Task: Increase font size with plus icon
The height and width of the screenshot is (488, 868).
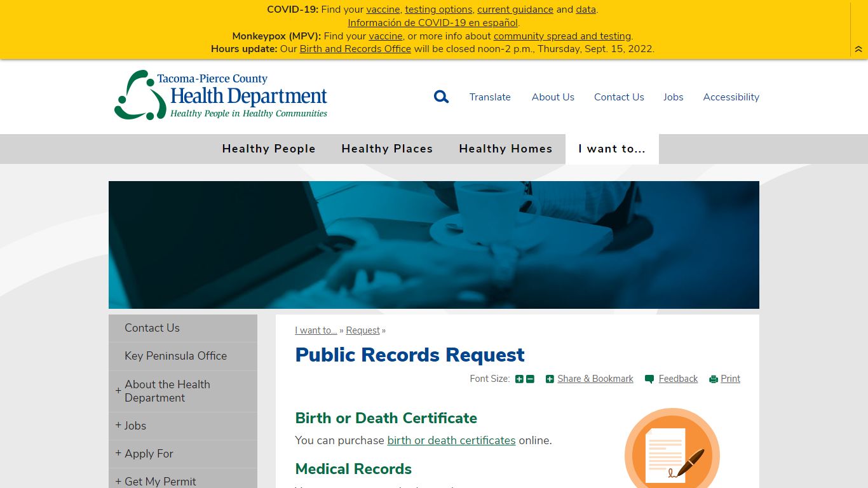Action: click(x=519, y=379)
